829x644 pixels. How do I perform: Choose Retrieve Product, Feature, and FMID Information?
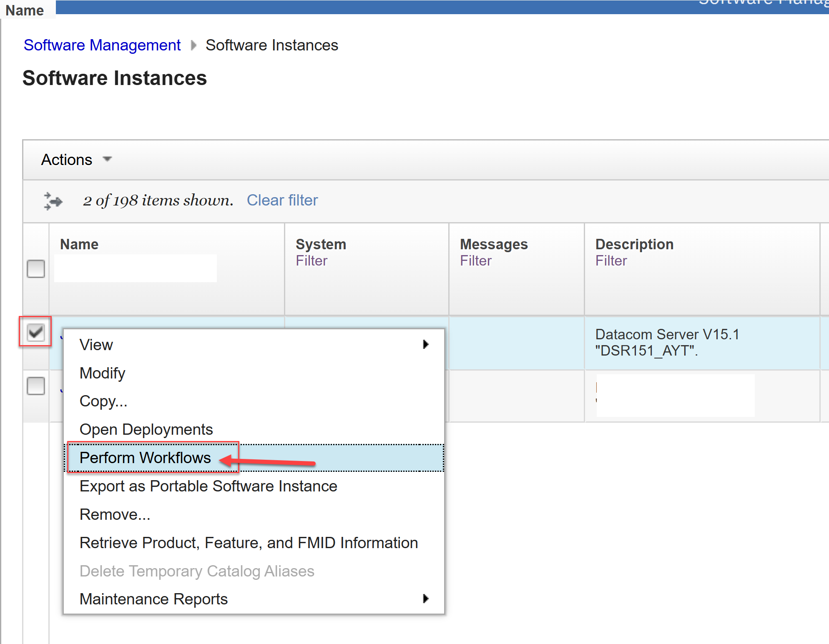[x=249, y=543]
